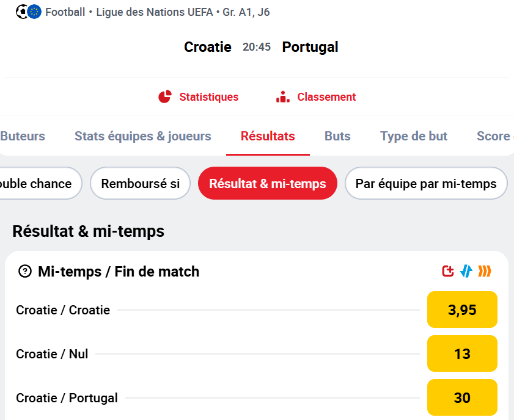Image resolution: width=514 pixels, height=420 pixels.
Task: Select Croatie / Croatie odds 3,95
Action: point(462,310)
